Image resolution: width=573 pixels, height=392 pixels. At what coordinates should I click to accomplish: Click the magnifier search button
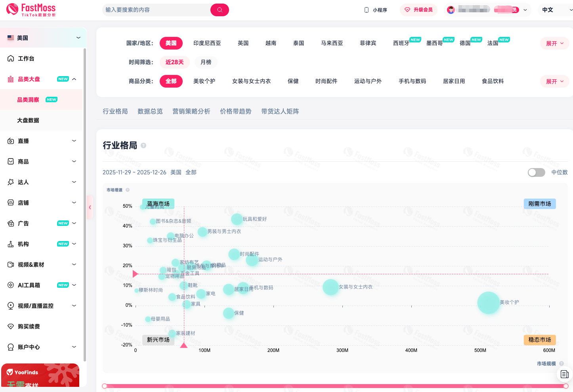pyautogui.click(x=220, y=10)
